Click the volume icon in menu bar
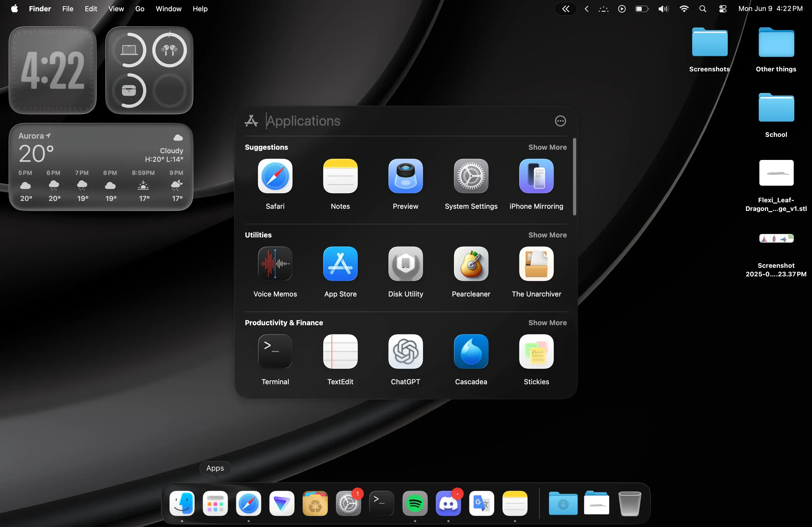The height and width of the screenshot is (527, 812). [x=663, y=9]
